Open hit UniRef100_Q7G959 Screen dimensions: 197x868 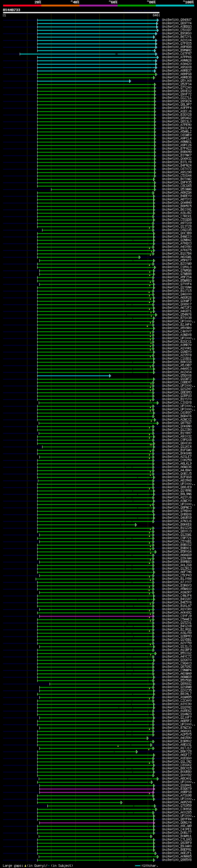(176, 806)
